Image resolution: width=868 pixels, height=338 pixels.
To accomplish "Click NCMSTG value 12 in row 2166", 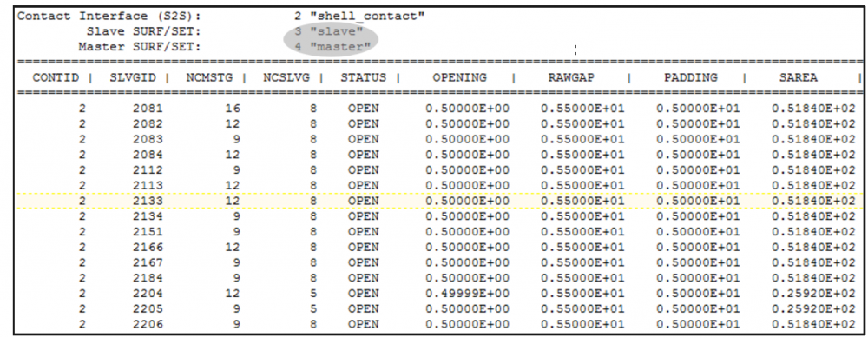I will pyautogui.click(x=233, y=247).
